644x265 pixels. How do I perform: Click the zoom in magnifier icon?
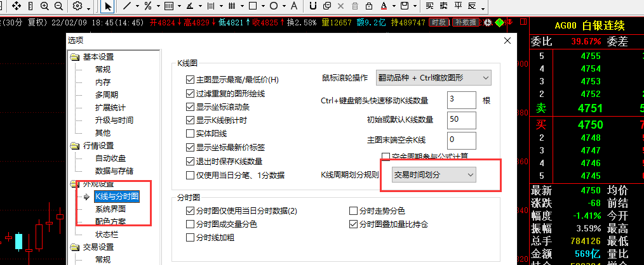click(44, 6)
